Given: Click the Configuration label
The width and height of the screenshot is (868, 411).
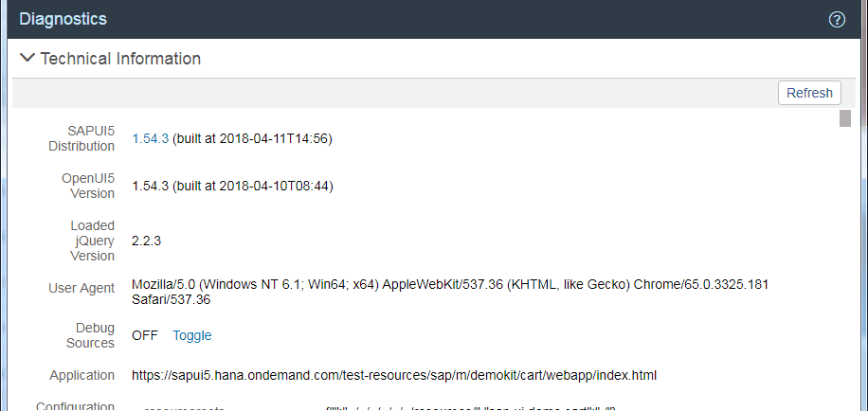Looking at the screenshot, I should pos(75,405).
